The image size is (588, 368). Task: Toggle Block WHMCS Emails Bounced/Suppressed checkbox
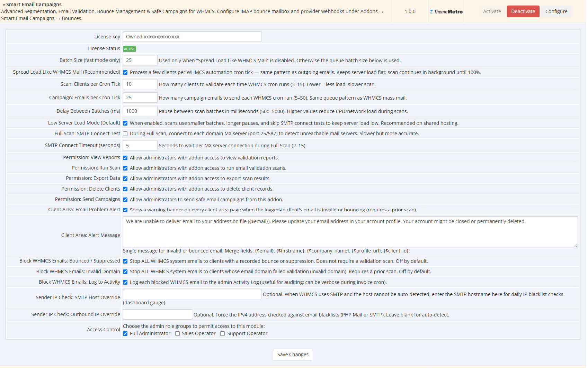pos(125,261)
